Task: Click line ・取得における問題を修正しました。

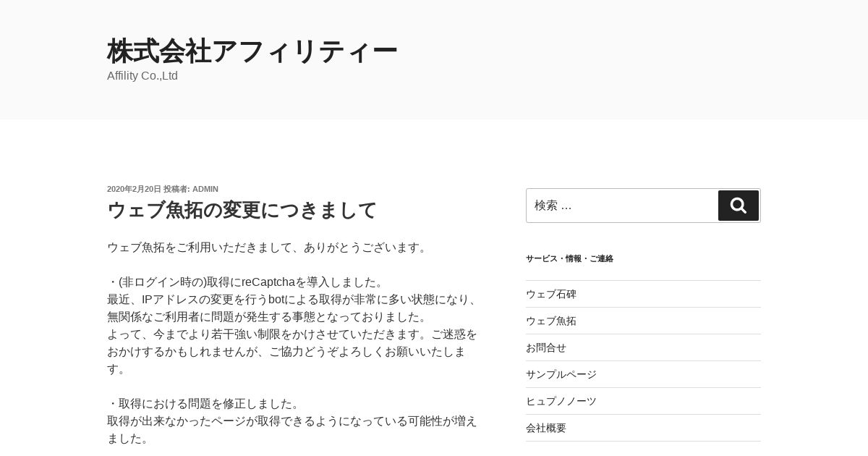Action: 205,404
